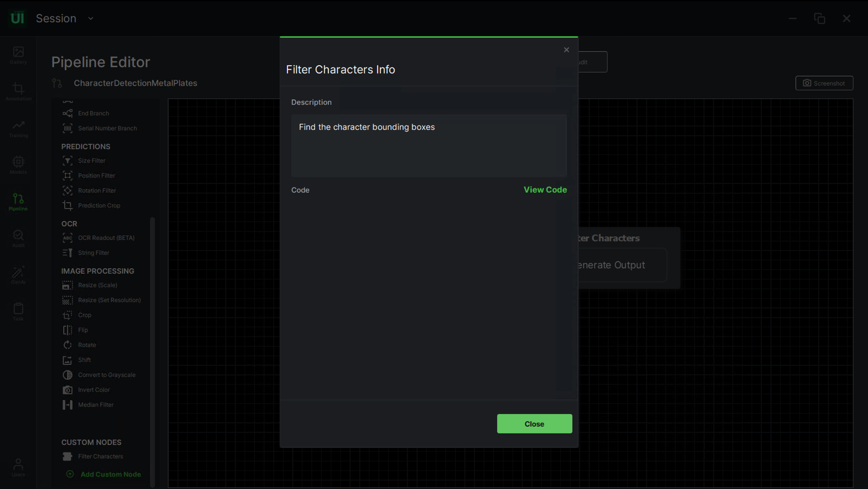Select the End Branch node icon
Viewport: 868px width, 489px height.
[67, 113]
